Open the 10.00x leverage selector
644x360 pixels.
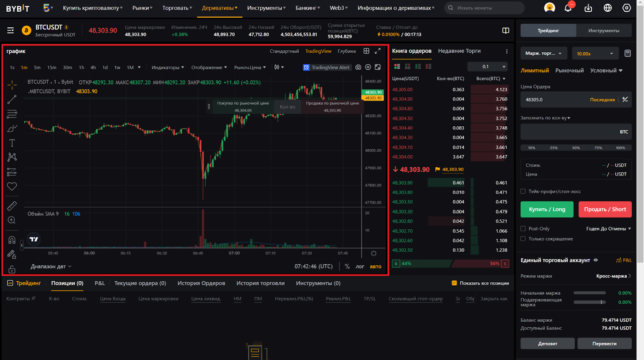pyautogui.click(x=595, y=53)
